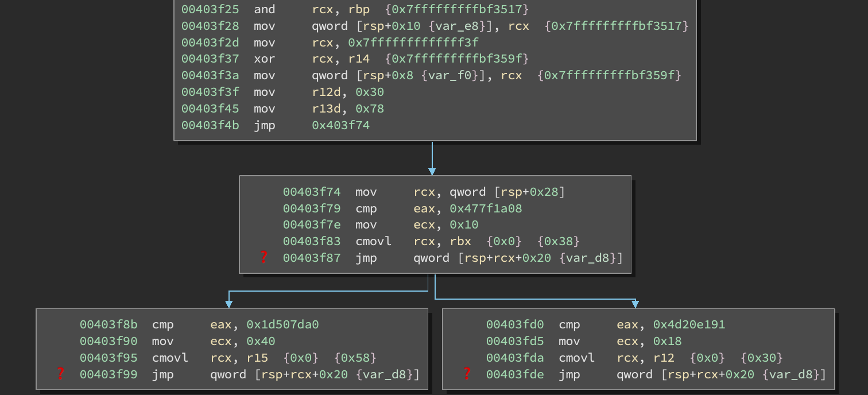
Task: Click the and mnemonic at 00403f25
Action: click(x=264, y=9)
